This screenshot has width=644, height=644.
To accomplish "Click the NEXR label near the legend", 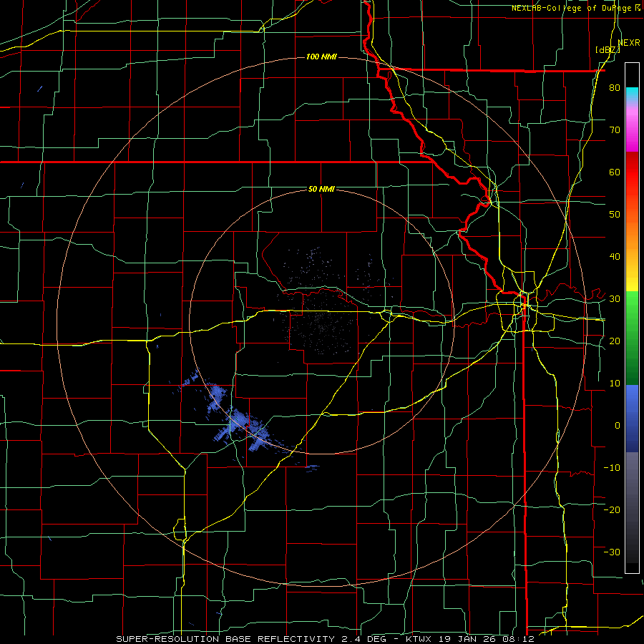I will (629, 43).
